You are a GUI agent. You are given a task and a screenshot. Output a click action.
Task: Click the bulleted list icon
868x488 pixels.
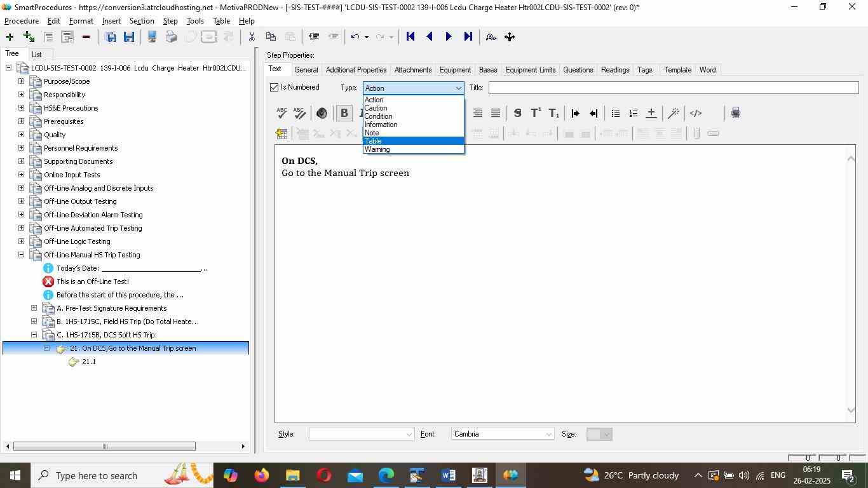[x=615, y=113]
